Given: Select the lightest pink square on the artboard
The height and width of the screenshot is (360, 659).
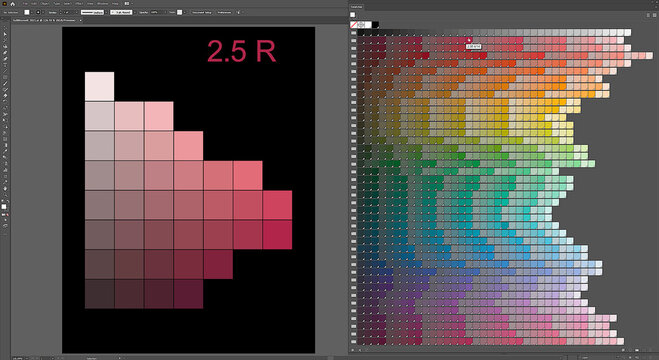Looking at the screenshot, I should click(x=100, y=86).
